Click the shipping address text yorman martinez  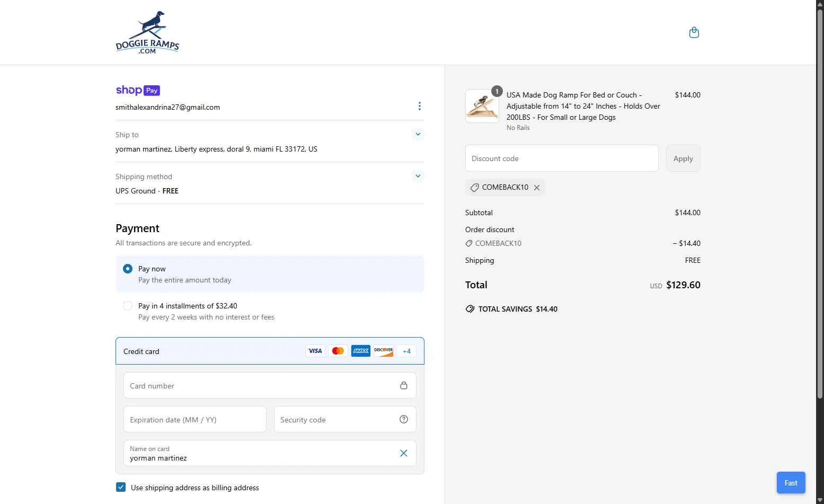(x=216, y=149)
